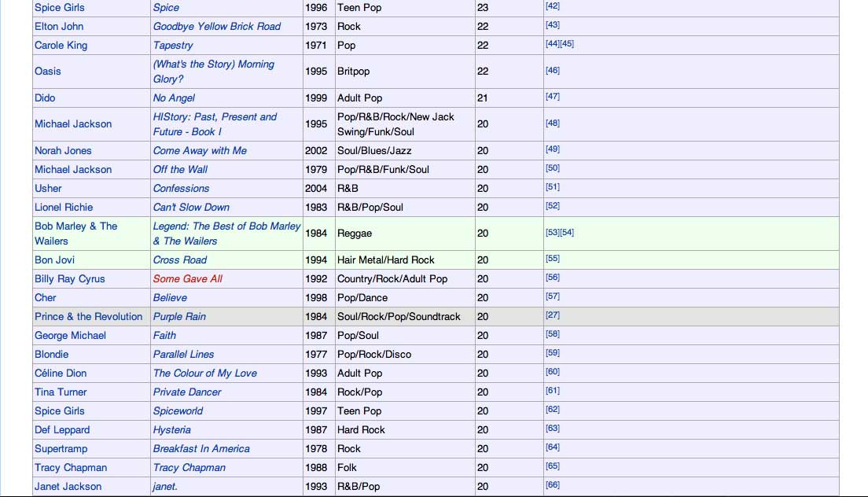Image resolution: width=868 pixels, height=497 pixels.
Task: Open (What's the Story) Morning Glory? link
Action: tap(213, 72)
